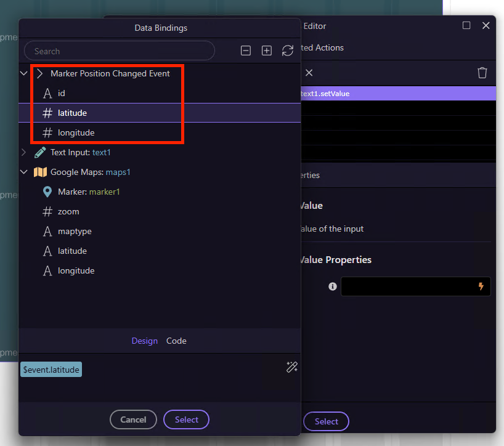Switch to the Design tab
504x446 pixels.
144,341
